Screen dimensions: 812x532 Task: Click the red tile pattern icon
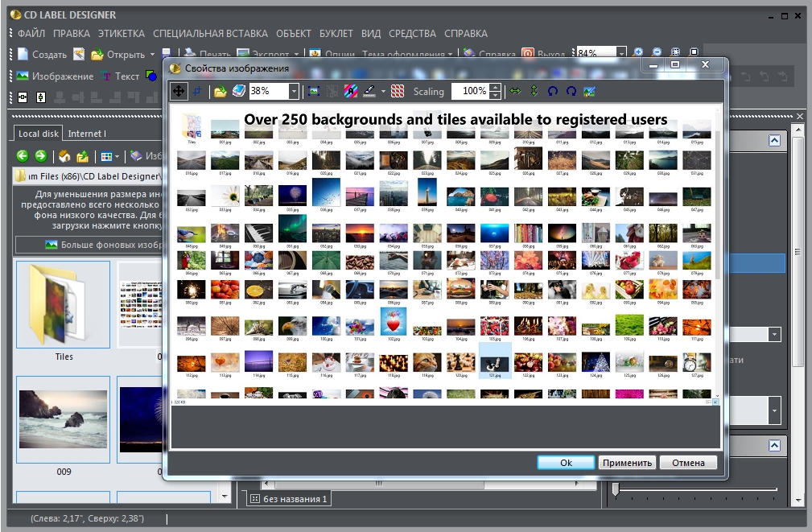398,92
